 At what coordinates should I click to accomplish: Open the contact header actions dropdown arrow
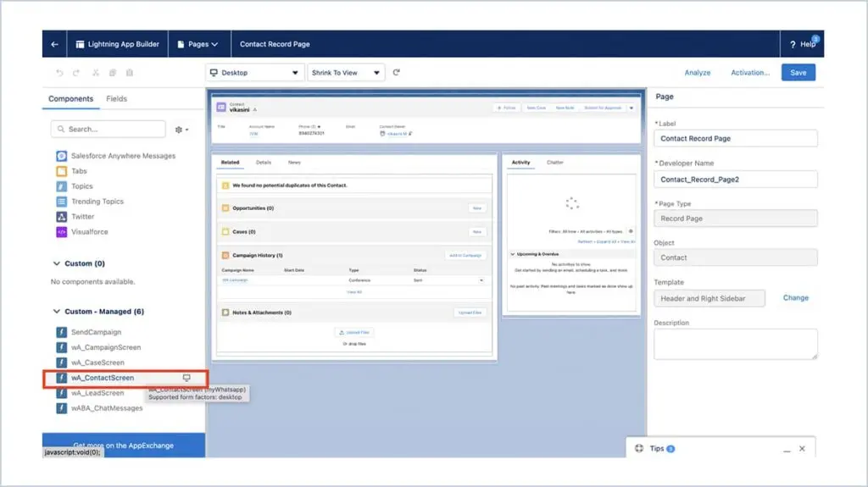tap(631, 108)
